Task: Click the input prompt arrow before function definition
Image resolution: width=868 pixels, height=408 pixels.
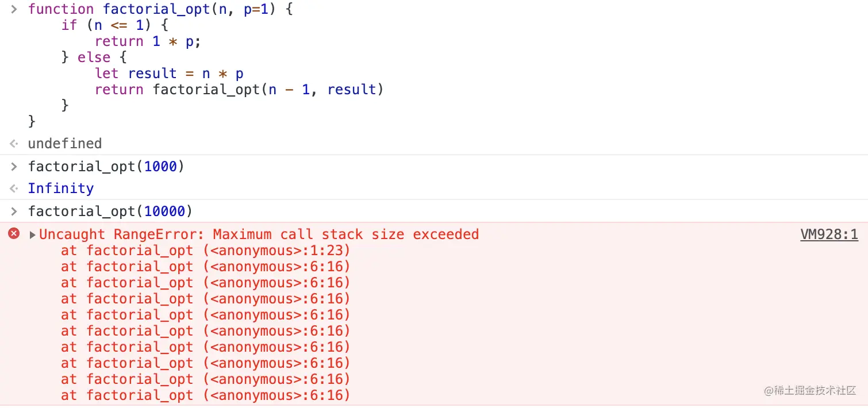Action: (x=14, y=9)
